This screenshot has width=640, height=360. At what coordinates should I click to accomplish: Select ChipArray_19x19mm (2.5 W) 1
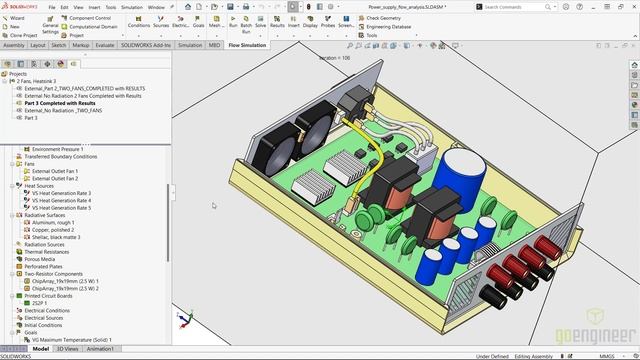pos(65,282)
